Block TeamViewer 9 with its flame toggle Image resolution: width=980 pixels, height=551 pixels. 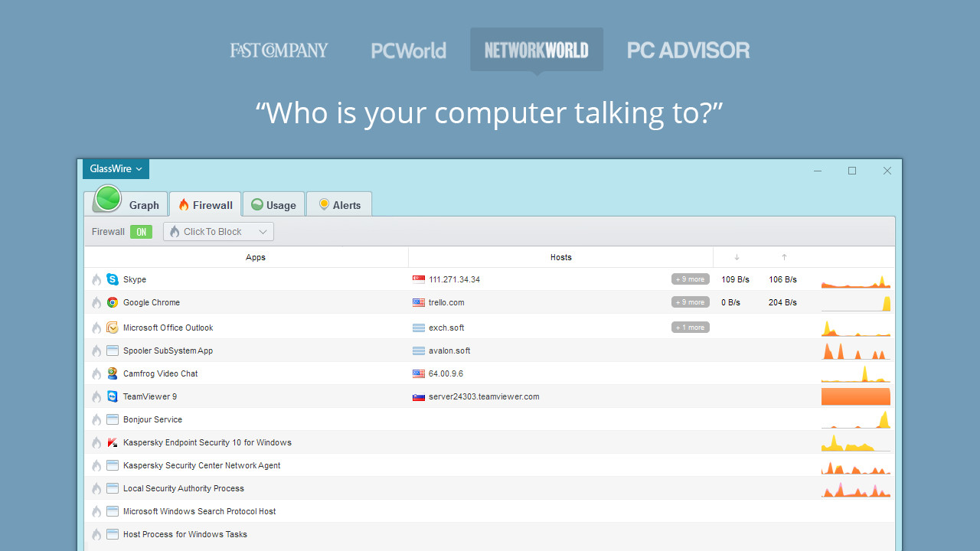[x=96, y=396]
